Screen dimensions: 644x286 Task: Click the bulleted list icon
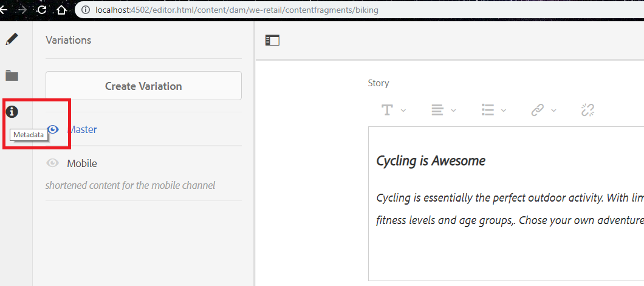tap(487, 110)
